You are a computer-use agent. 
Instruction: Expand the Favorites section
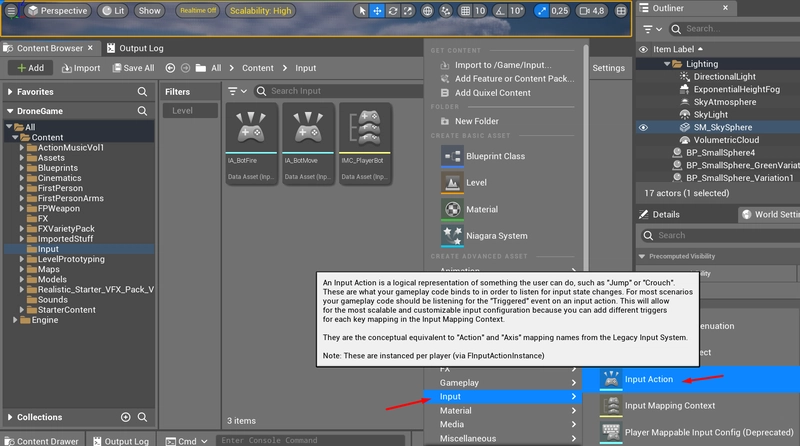[10, 92]
